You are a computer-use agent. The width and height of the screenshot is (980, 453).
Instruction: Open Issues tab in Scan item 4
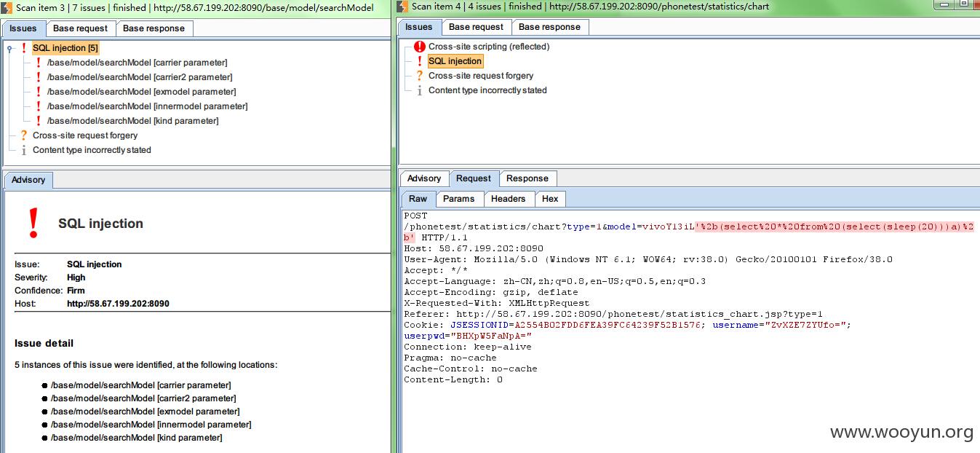point(419,27)
